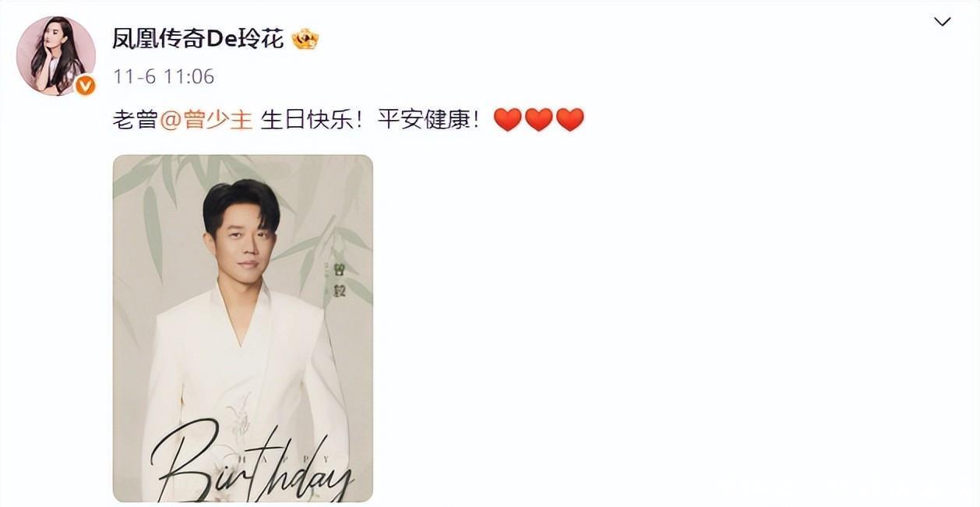Open the @曾少主 mention link
This screenshot has width=980, height=507.
[206, 120]
